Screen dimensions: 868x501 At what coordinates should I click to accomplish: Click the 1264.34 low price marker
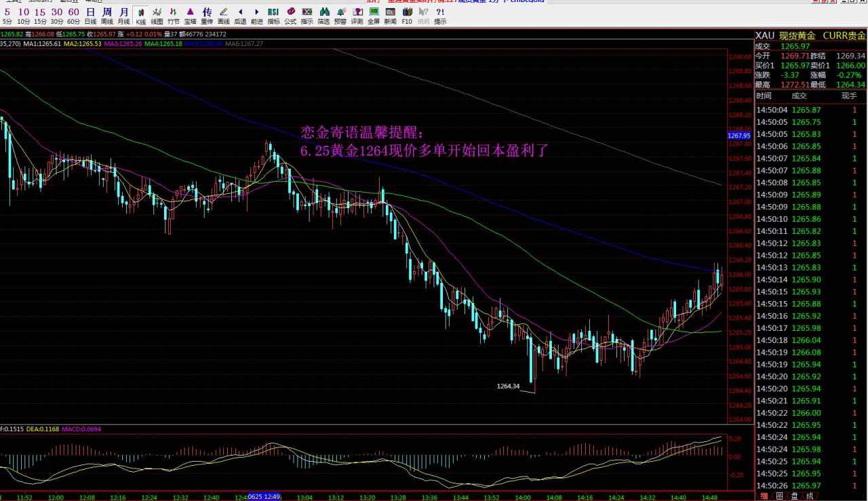click(508, 386)
